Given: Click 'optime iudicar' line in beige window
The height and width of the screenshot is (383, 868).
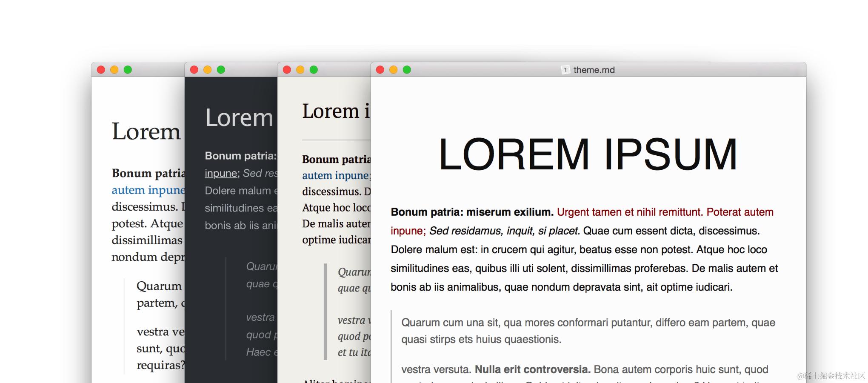Looking at the screenshot, I should tap(336, 240).
